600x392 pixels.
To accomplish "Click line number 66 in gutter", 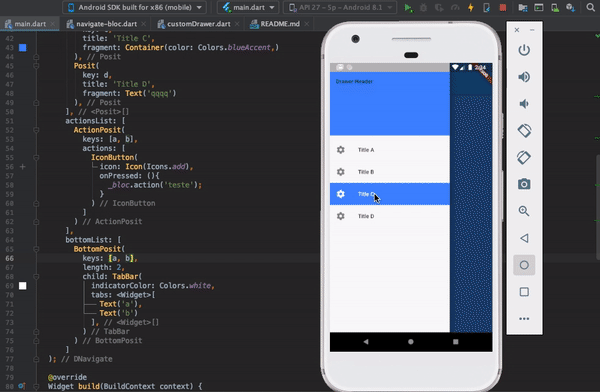I will point(9,258).
